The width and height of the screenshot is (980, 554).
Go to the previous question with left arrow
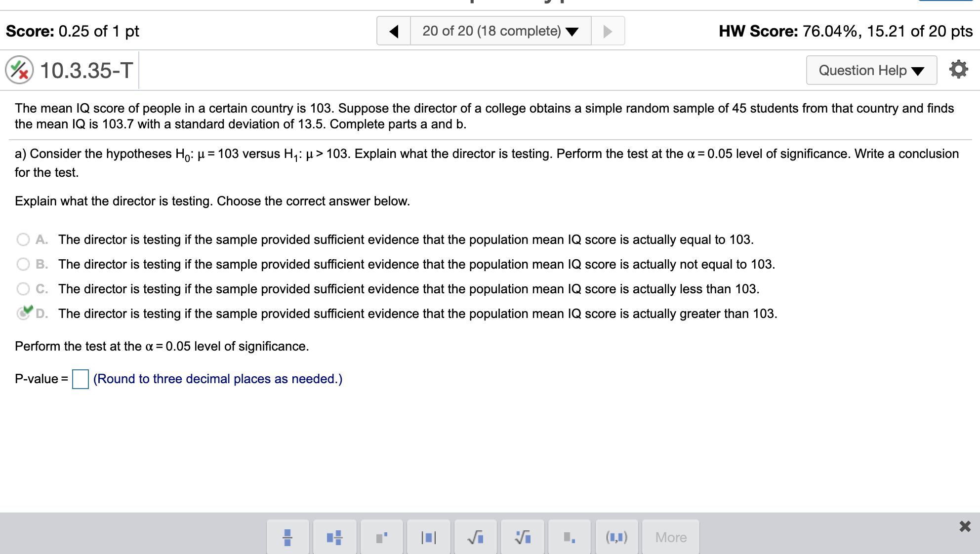pos(394,31)
